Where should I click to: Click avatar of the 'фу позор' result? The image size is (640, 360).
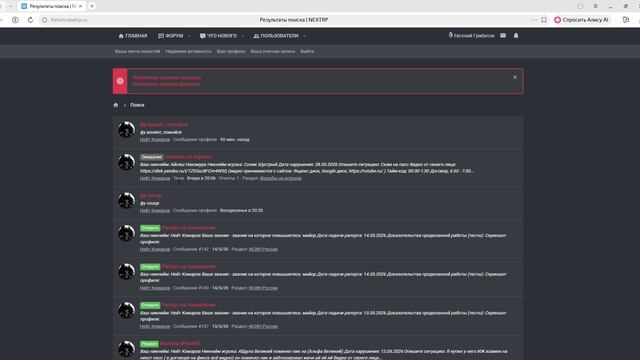127,201
